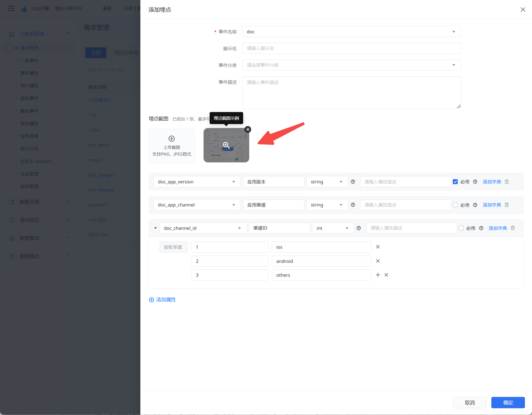The width and height of the screenshot is (532, 415).
Task: Enable required checkbox for doc_channel_id
Action: tap(461, 228)
